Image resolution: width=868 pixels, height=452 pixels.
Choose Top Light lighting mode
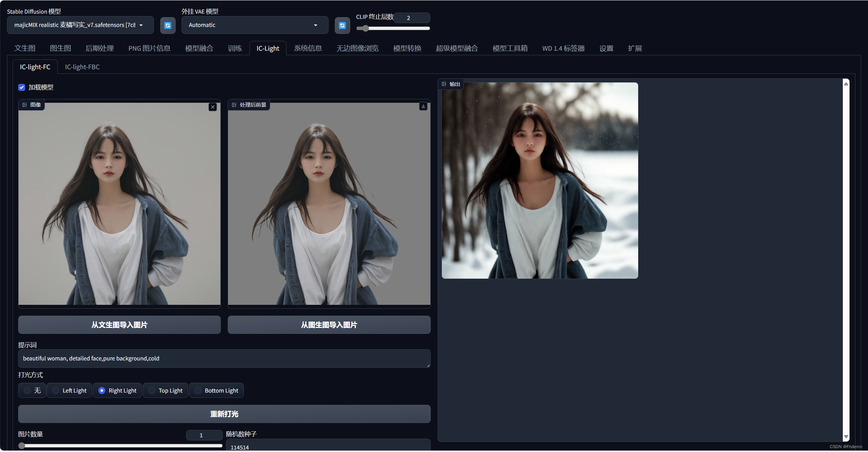point(152,390)
